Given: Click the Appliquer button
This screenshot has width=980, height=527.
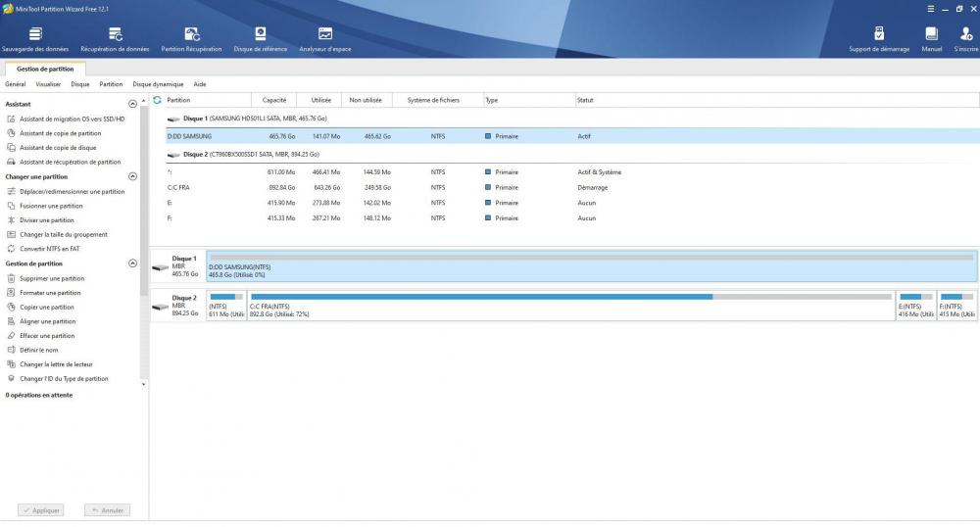Looking at the screenshot, I should click(40, 510).
